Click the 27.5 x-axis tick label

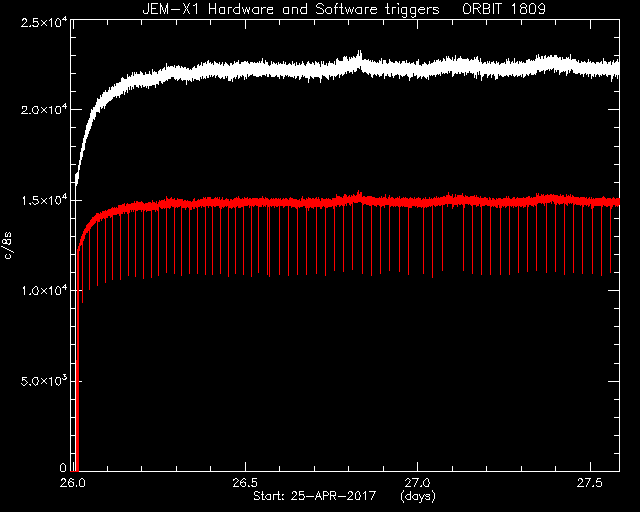point(590,483)
